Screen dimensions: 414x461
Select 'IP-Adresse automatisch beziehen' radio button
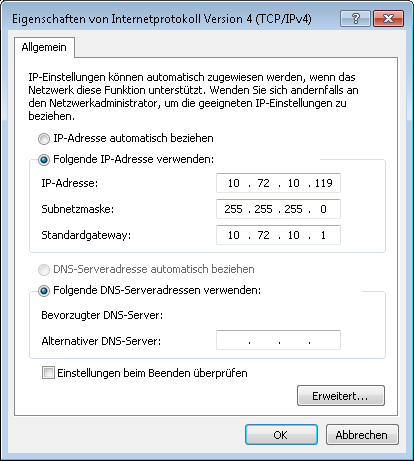tap(44, 139)
